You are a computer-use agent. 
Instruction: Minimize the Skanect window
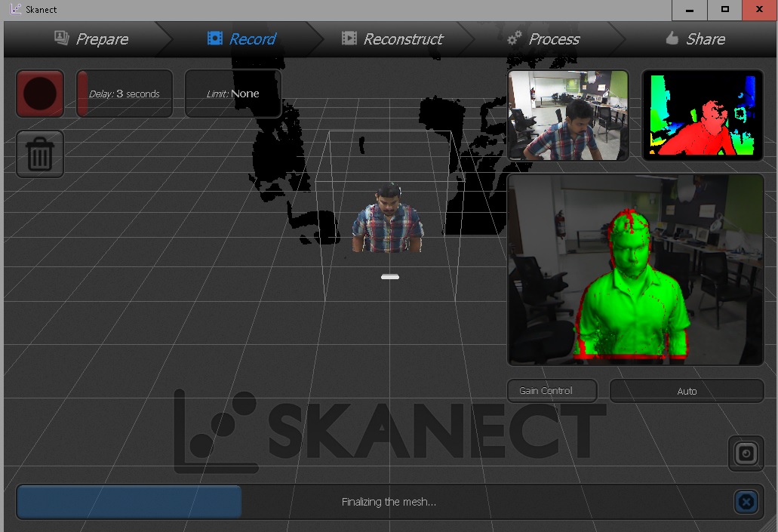click(689, 10)
